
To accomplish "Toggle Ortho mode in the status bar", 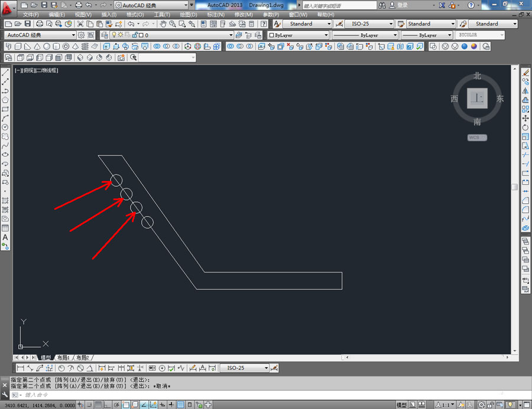I will tap(107, 405).
